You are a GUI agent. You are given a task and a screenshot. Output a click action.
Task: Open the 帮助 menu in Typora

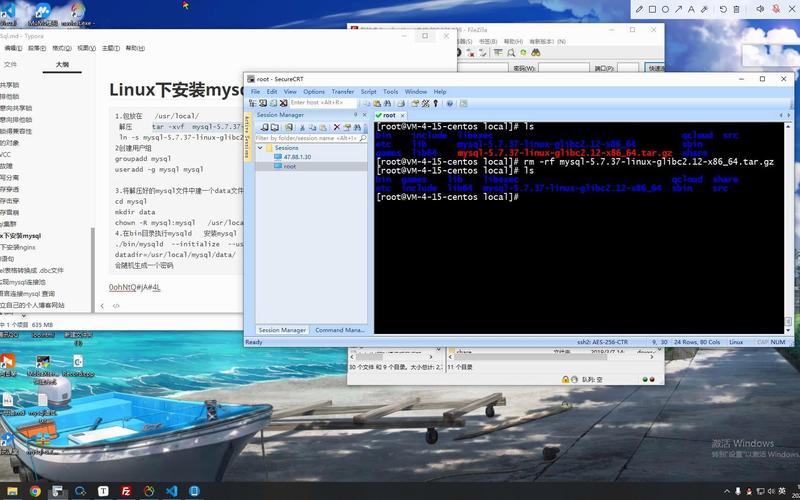click(135, 48)
